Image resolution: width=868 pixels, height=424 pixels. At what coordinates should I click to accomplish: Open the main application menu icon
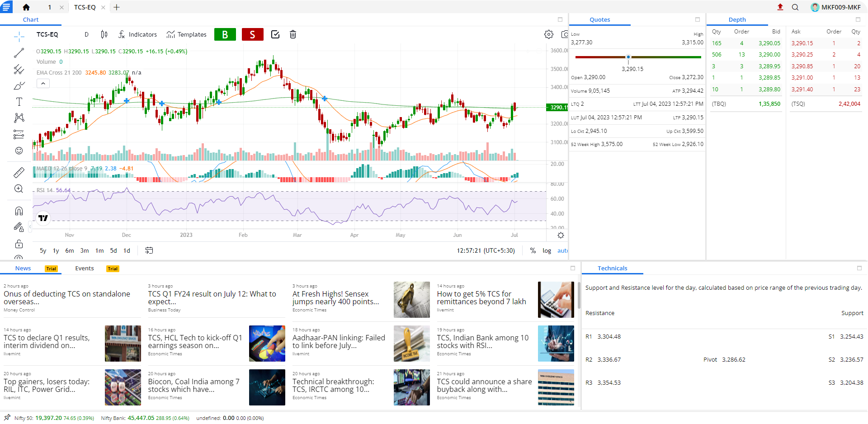coord(6,7)
